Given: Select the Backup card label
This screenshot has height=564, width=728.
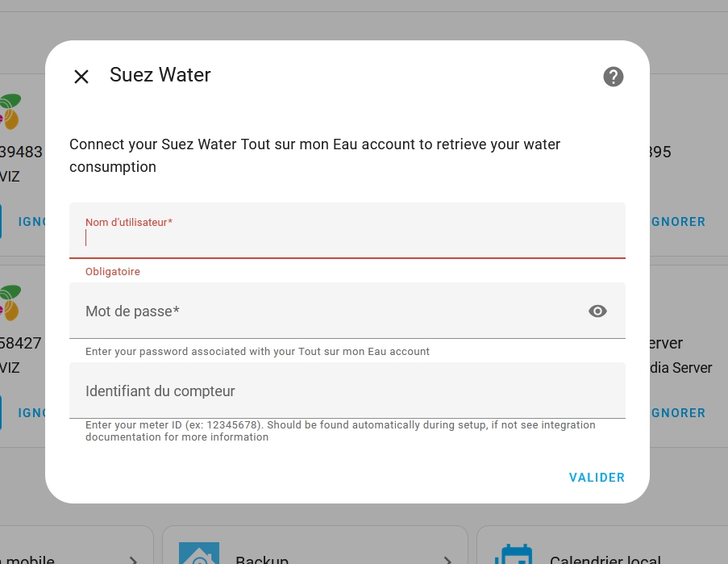Looking at the screenshot, I should click(262, 559).
